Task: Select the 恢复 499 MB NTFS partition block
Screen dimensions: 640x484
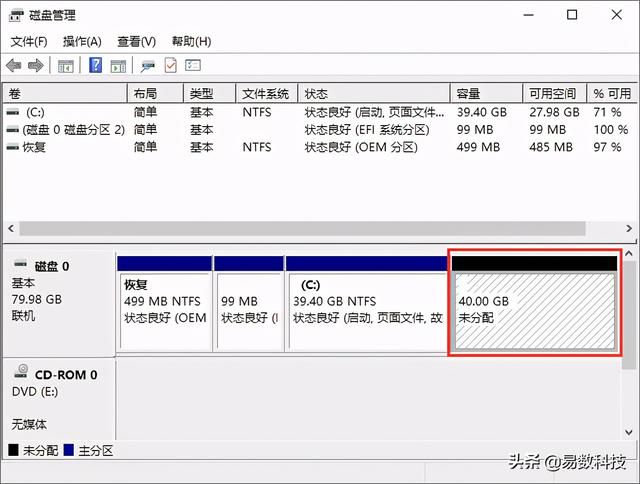Action: tap(164, 304)
